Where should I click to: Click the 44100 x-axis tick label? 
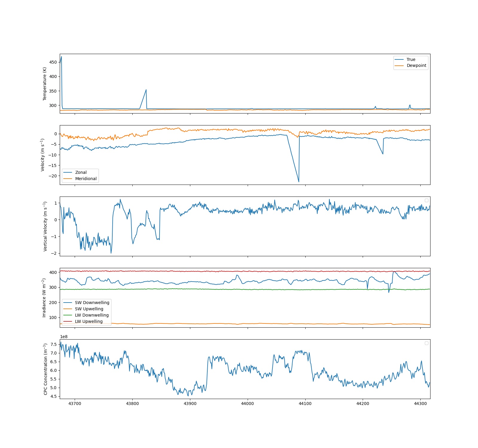pyautogui.click(x=305, y=403)
